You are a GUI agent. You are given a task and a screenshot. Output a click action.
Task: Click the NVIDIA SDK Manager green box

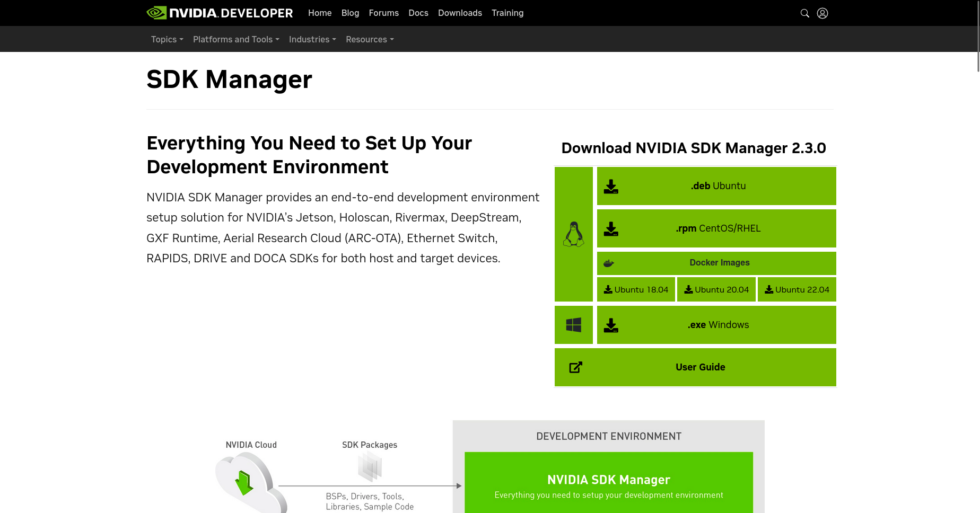(x=609, y=482)
